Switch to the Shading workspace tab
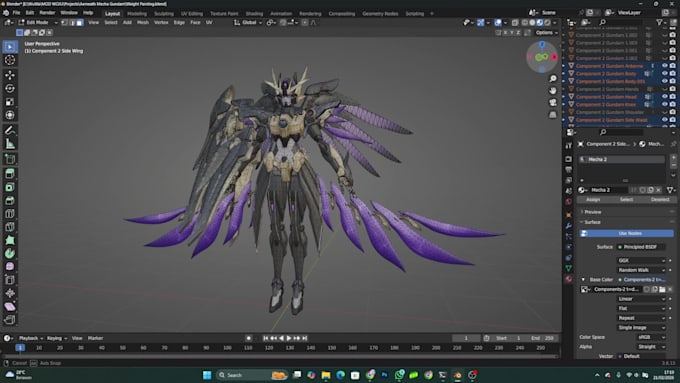680x383 pixels. pos(254,14)
